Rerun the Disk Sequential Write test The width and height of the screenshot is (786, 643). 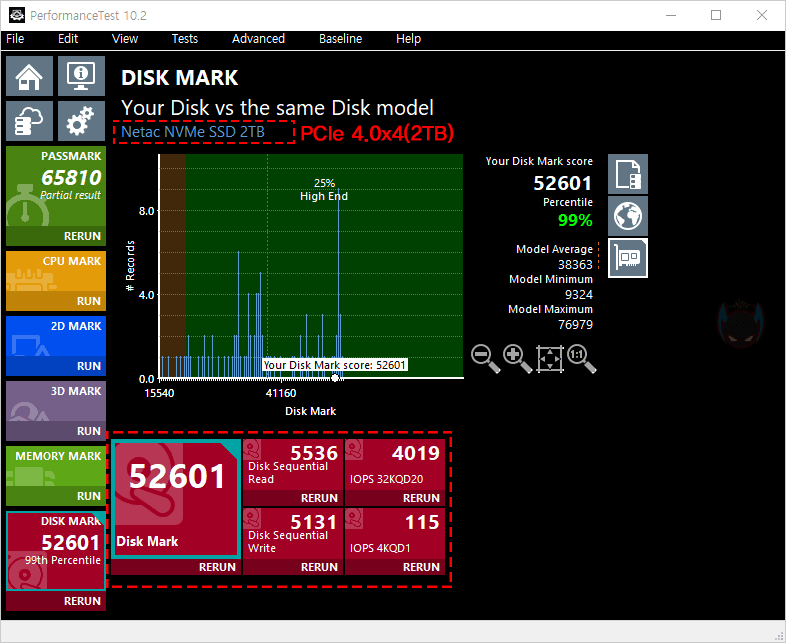(293, 567)
